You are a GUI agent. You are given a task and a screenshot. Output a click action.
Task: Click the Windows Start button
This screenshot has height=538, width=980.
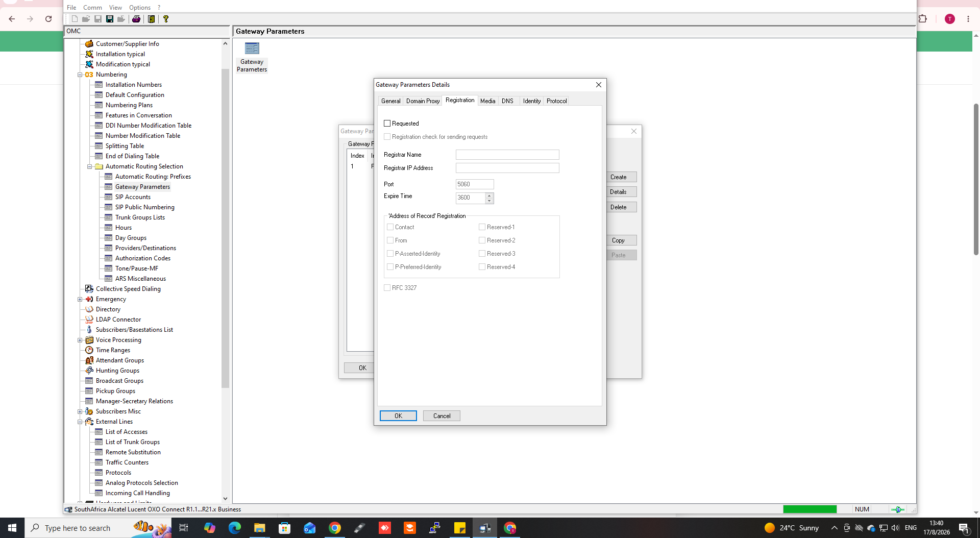click(12, 528)
